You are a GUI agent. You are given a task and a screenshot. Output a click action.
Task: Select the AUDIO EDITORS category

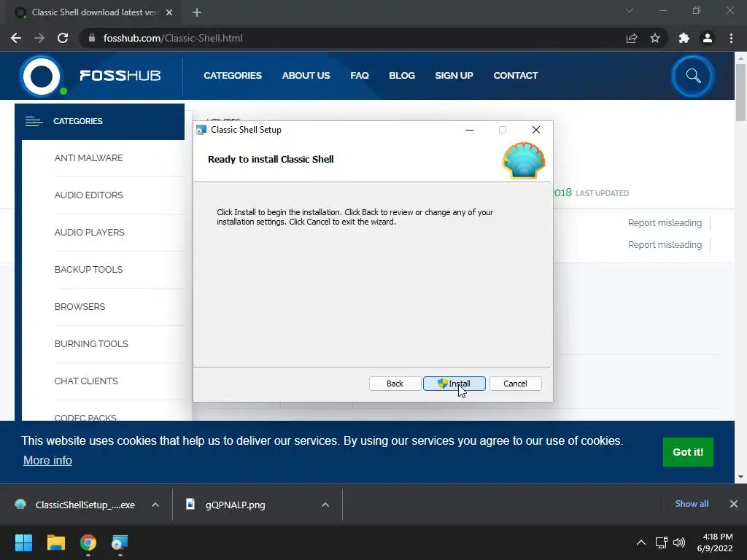(88, 195)
